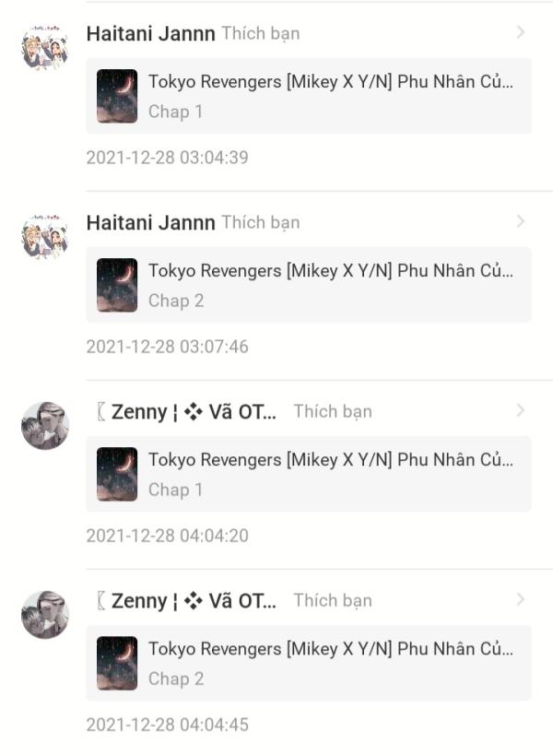Open Haitani Jannn's avatar on Chap 2 like
Screen dimensions: 553x756
coord(45,237)
